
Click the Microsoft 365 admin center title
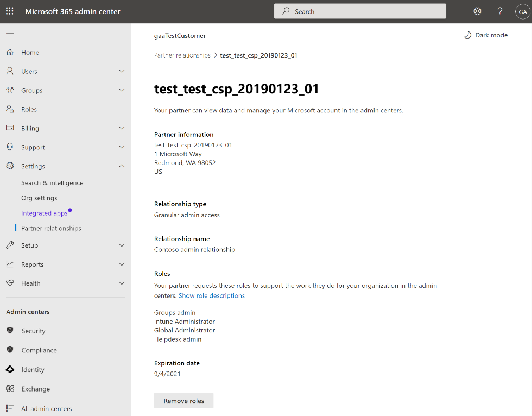(72, 11)
